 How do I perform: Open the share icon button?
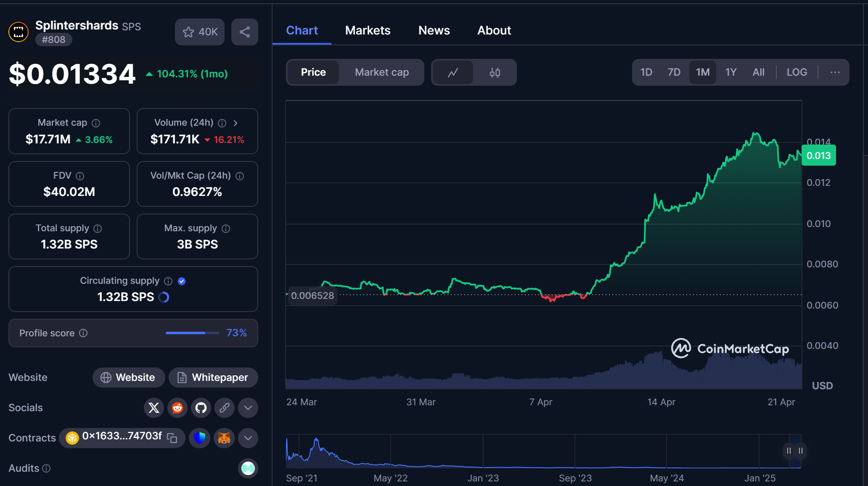point(245,32)
